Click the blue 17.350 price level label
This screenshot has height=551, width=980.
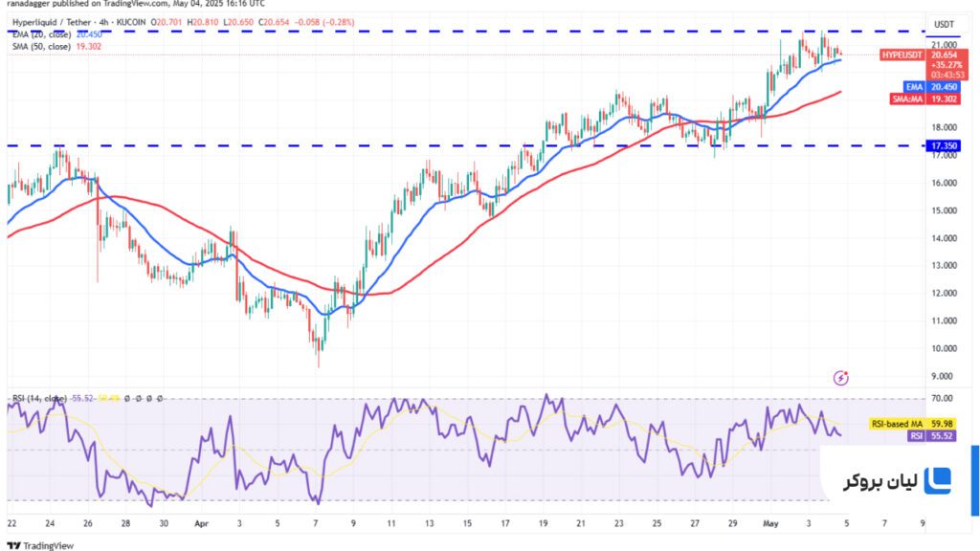pyautogui.click(x=944, y=145)
